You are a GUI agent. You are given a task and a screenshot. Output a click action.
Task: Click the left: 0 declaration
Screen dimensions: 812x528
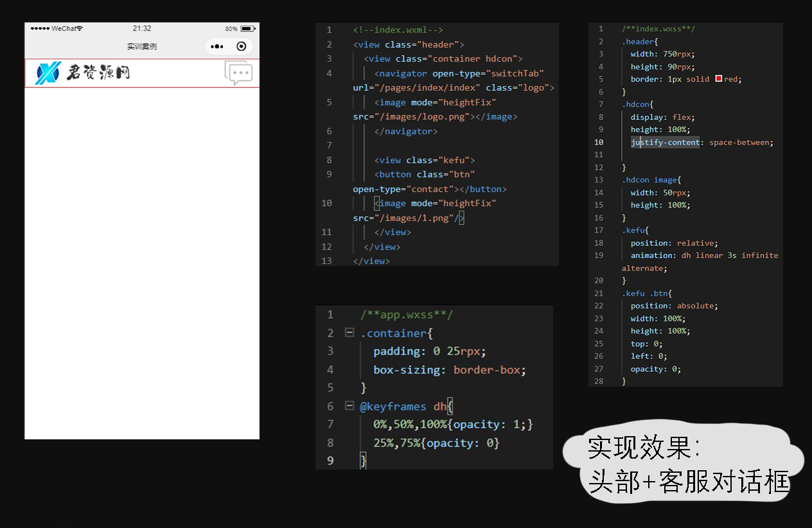coord(649,356)
